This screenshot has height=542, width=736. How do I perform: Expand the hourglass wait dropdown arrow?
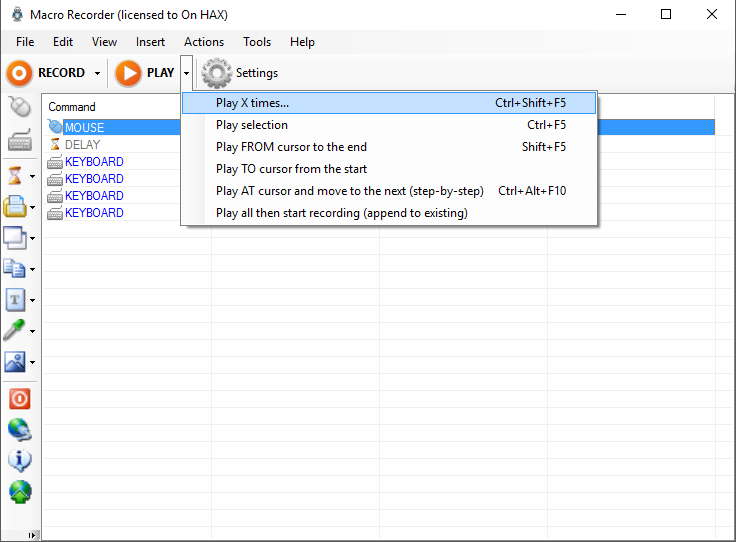tap(32, 176)
